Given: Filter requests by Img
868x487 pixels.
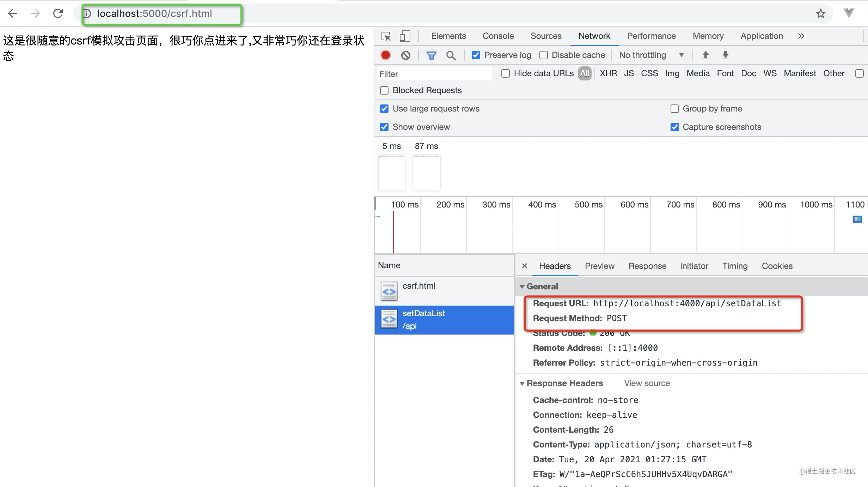Looking at the screenshot, I should (672, 73).
